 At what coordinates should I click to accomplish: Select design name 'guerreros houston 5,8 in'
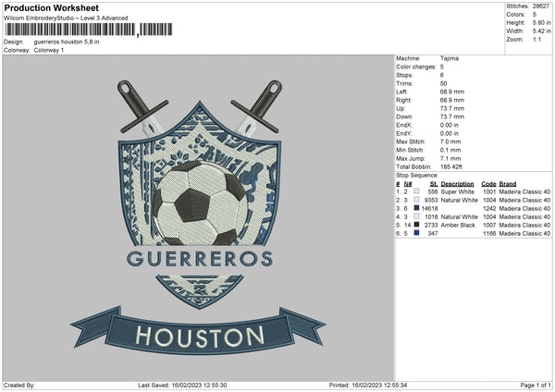pos(67,42)
